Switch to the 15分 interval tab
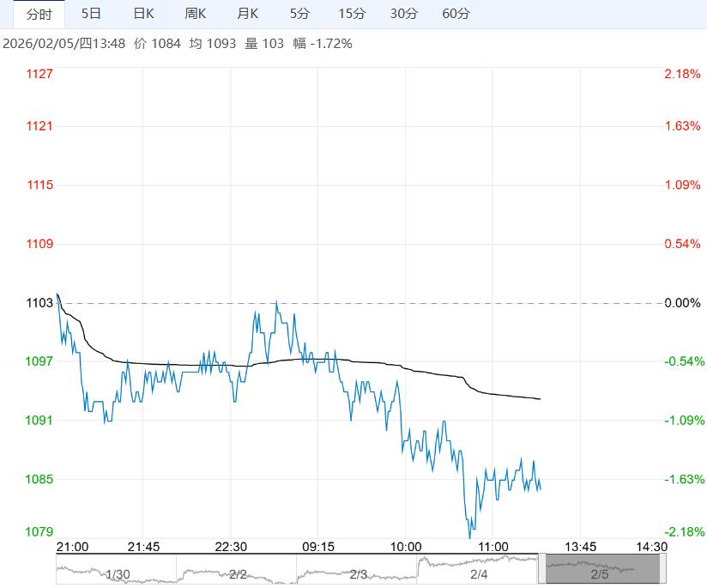This screenshot has height=588, width=707. pos(352,14)
